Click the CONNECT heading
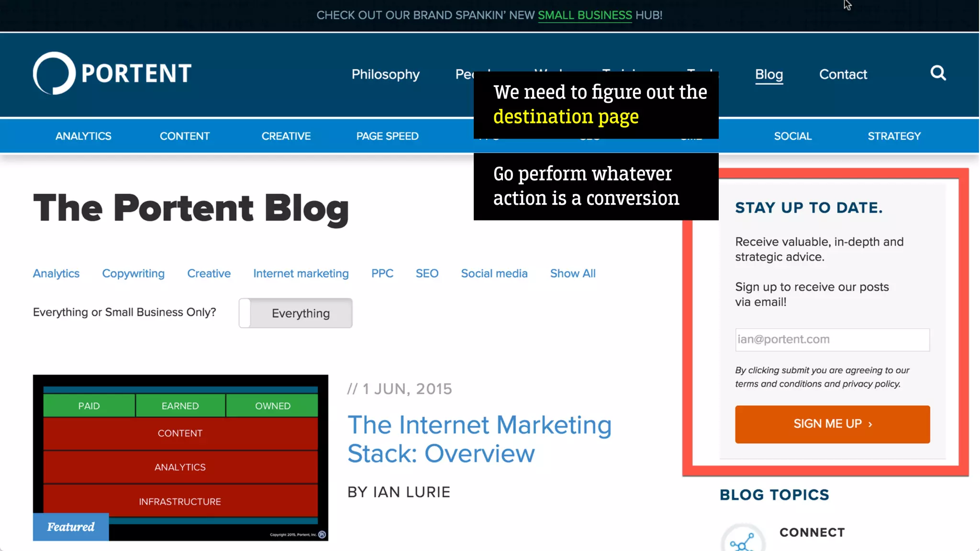Image resolution: width=980 pixels, height=551 pixels. click(x=812, y=532)
